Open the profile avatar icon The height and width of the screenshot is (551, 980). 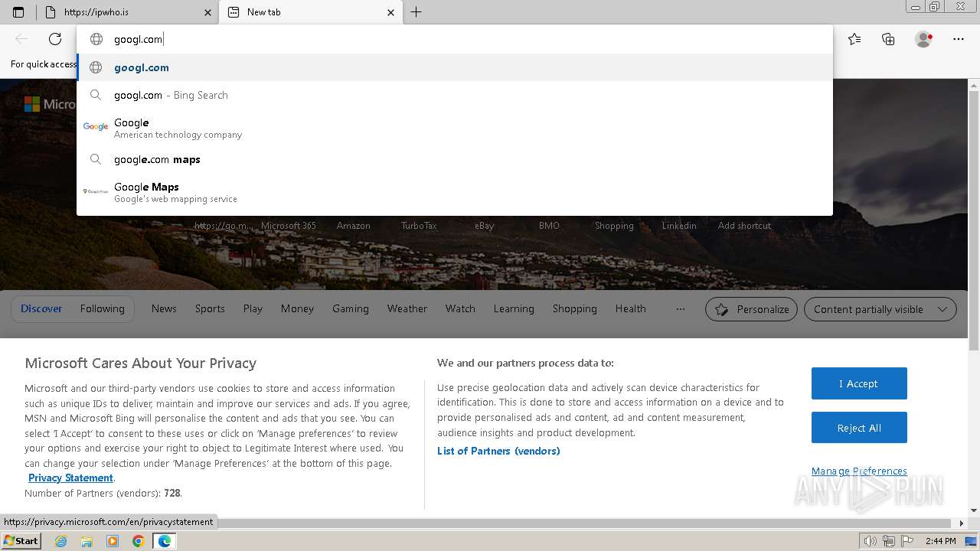click(x=924, y=39)
